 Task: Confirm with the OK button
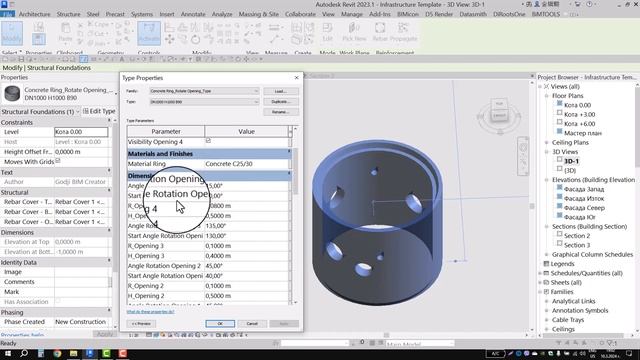pos(220,324)
